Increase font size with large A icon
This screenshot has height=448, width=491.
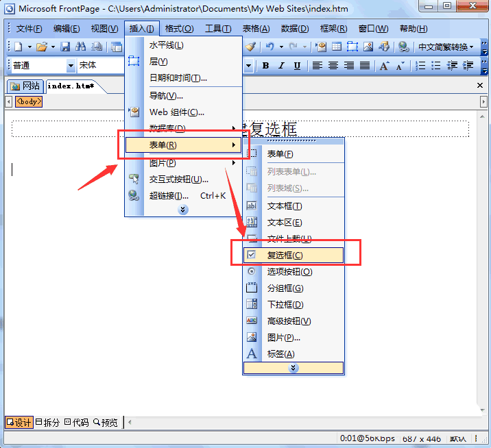(x=384, y=66)
